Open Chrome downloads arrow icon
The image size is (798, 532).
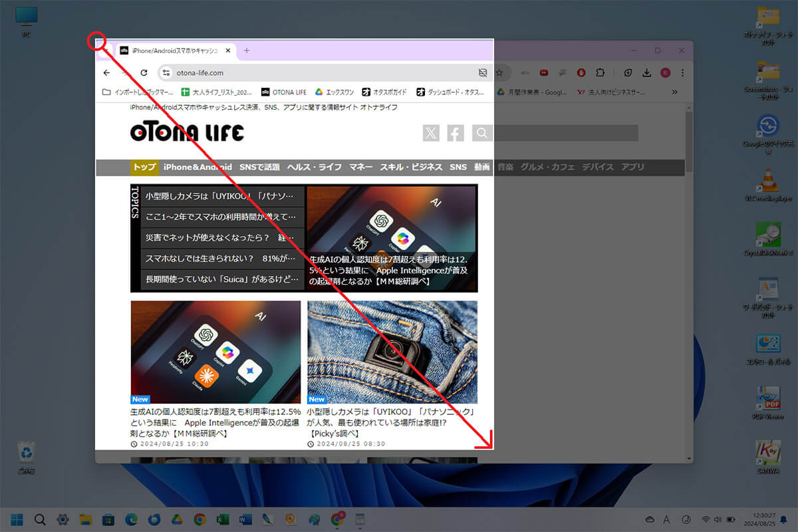[646, 72]
